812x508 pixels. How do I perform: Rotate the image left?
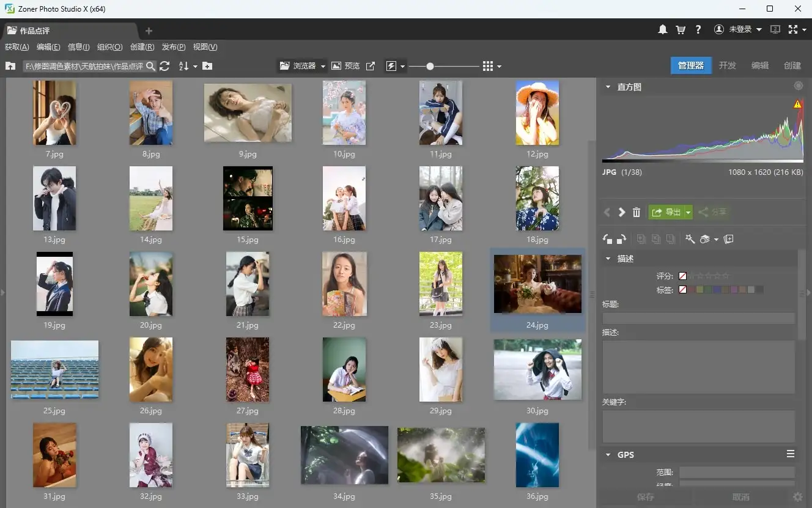(607, 239)
